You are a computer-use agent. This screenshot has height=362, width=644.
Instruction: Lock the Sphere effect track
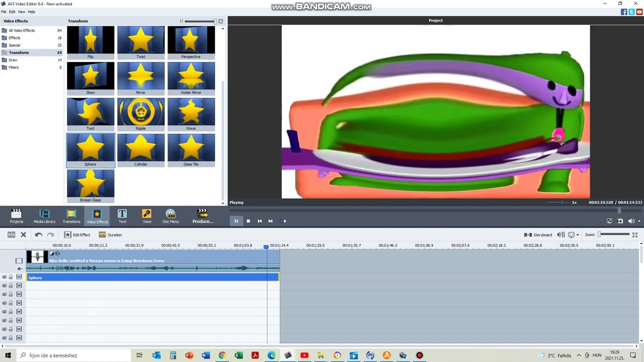(11, 277)
